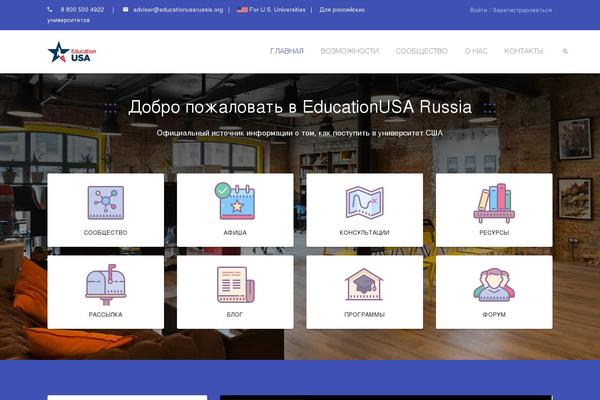Click the РЕСУРСЫ card label
This screenshot has height=400, width=600.
click(x=494, y=232)
